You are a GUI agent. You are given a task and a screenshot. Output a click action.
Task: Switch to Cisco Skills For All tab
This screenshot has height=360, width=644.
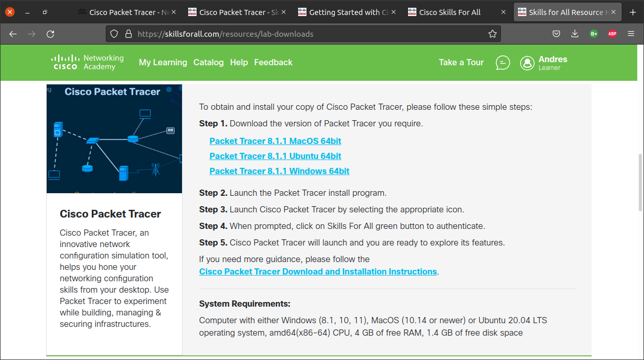(x=450, y=12)
